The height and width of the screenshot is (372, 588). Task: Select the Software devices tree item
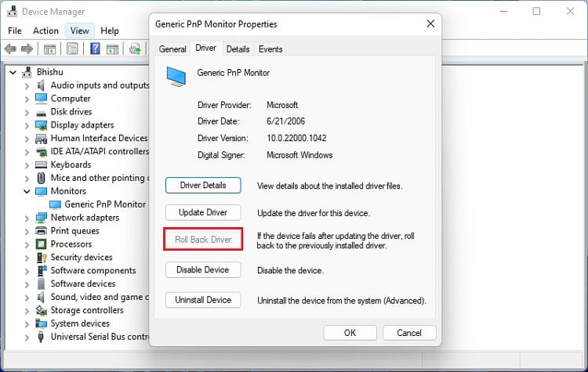83,284
